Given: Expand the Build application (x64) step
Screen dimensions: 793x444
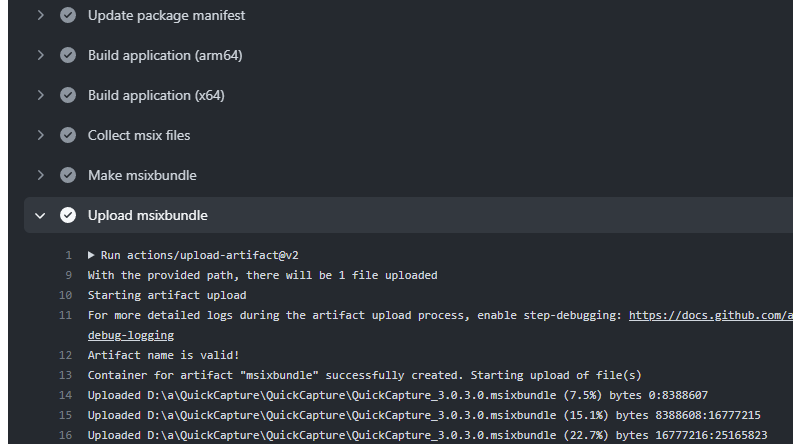Looking at the screenshot, I should 40,95.
